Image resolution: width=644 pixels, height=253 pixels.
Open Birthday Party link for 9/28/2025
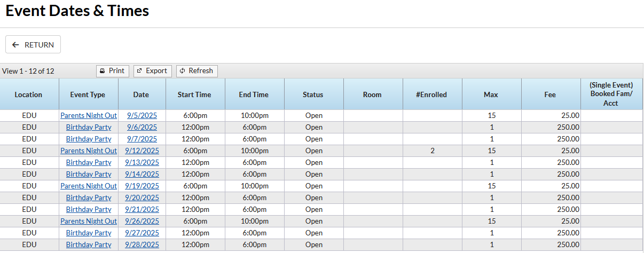coord(89,244)
